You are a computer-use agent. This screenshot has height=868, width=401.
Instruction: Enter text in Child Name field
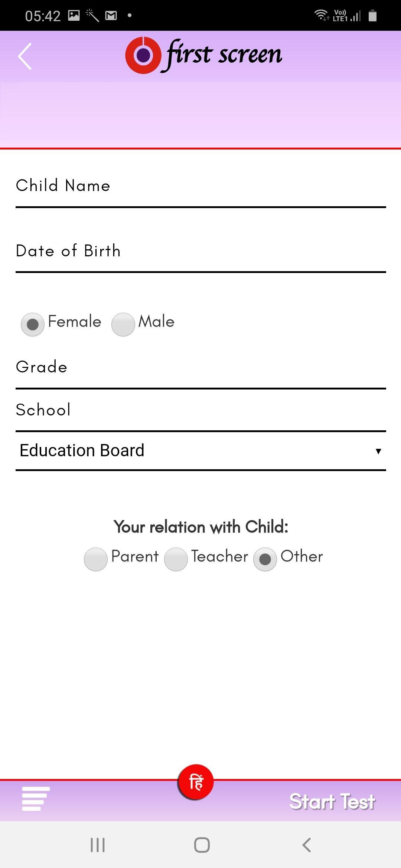tap(200, 186)
